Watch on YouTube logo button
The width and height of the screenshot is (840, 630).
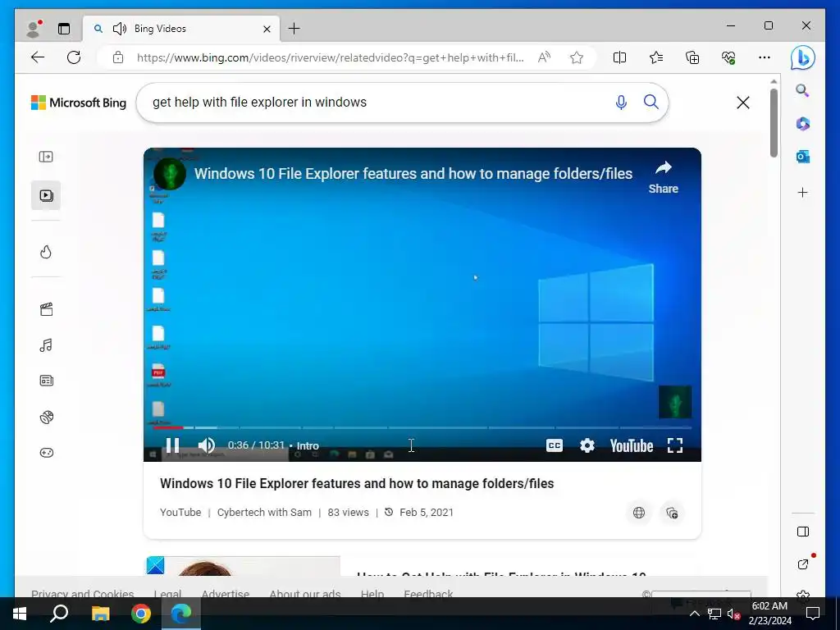click(x=631, y=445)
